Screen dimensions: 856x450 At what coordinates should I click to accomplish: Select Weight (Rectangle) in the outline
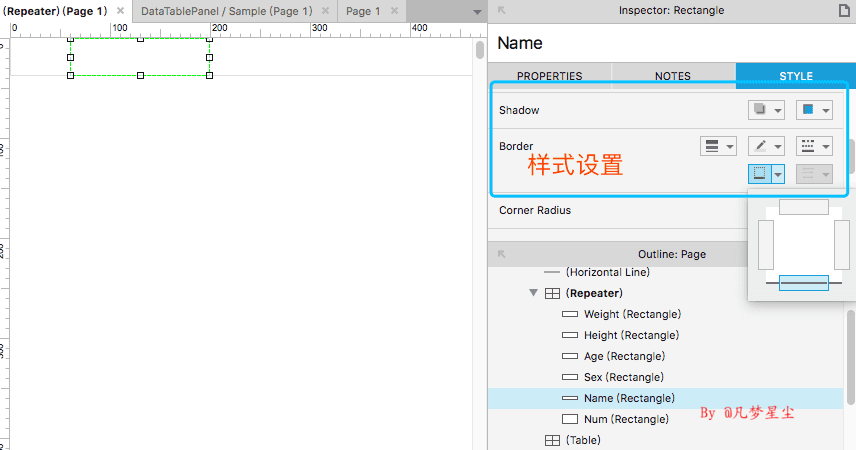632,314
